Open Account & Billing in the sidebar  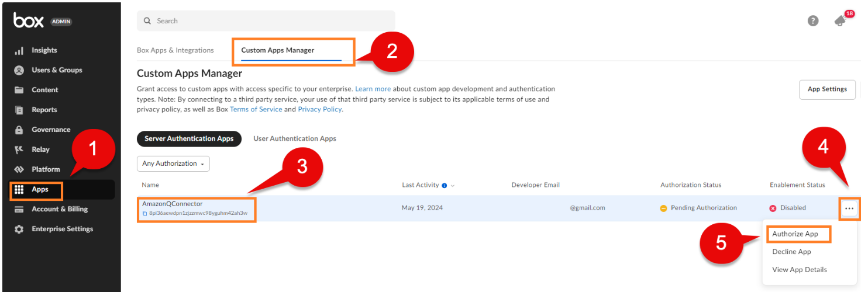coord(60,209)
